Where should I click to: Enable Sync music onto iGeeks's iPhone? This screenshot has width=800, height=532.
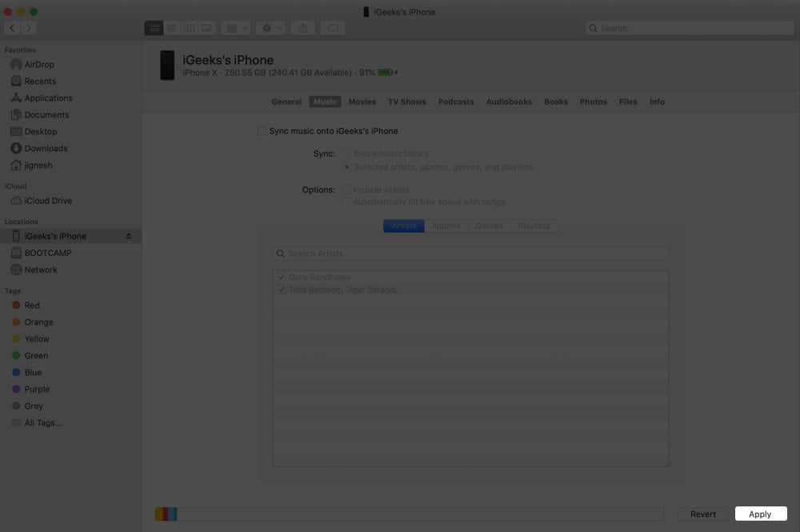(x=262, y=131)
